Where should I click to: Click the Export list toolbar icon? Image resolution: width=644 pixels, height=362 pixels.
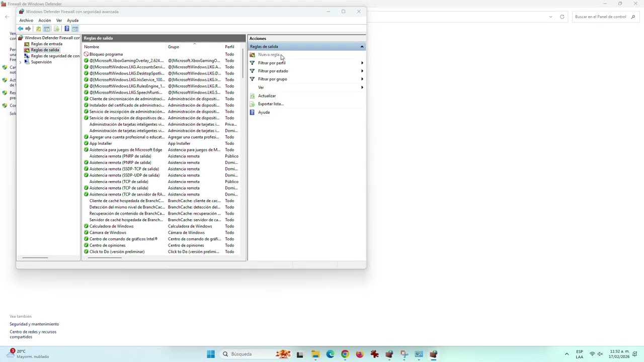(56, 29)
